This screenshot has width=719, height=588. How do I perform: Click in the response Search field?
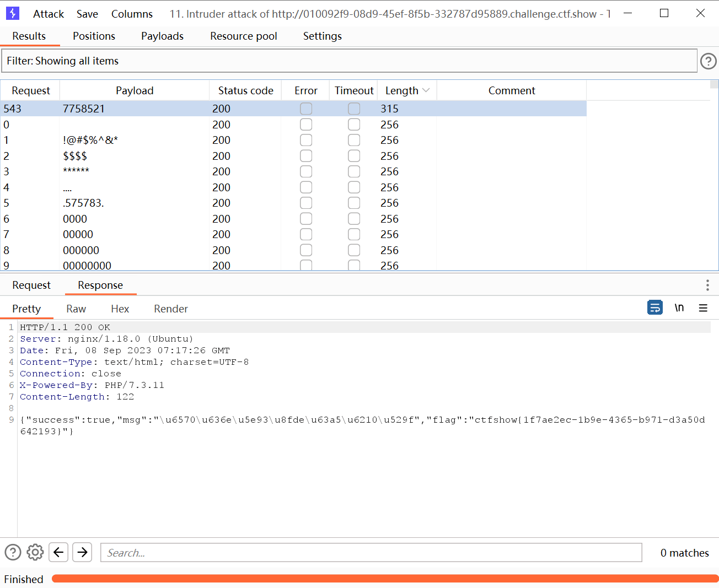(x=371, y=553)
